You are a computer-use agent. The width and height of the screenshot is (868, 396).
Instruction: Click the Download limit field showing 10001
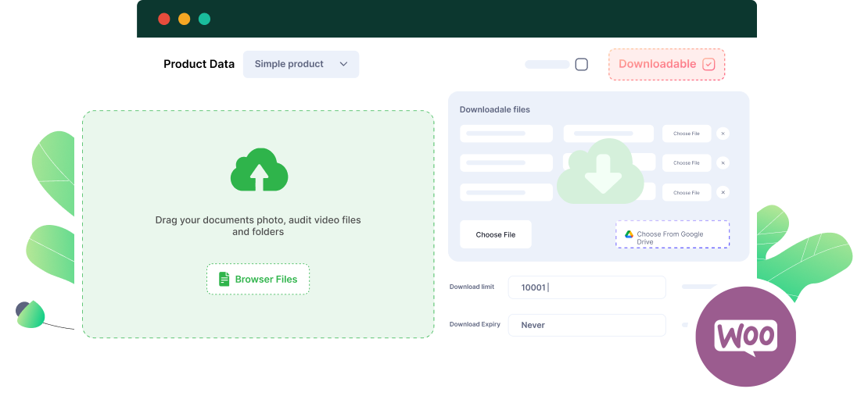tap(586, 287)
